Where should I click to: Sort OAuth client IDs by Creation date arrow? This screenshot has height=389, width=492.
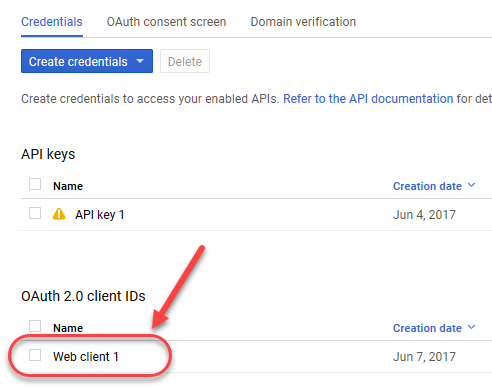tap(471, 327)
